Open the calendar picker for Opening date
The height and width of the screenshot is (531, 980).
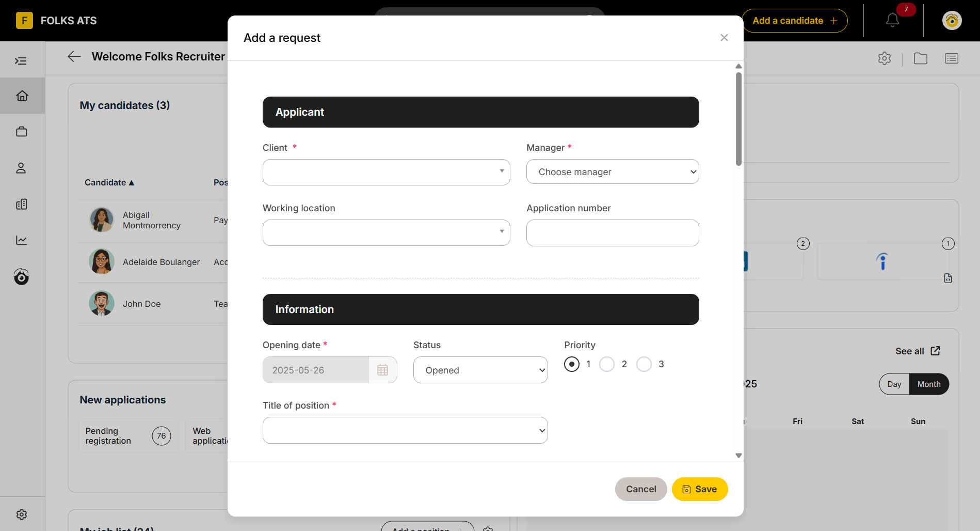point(382,370)
